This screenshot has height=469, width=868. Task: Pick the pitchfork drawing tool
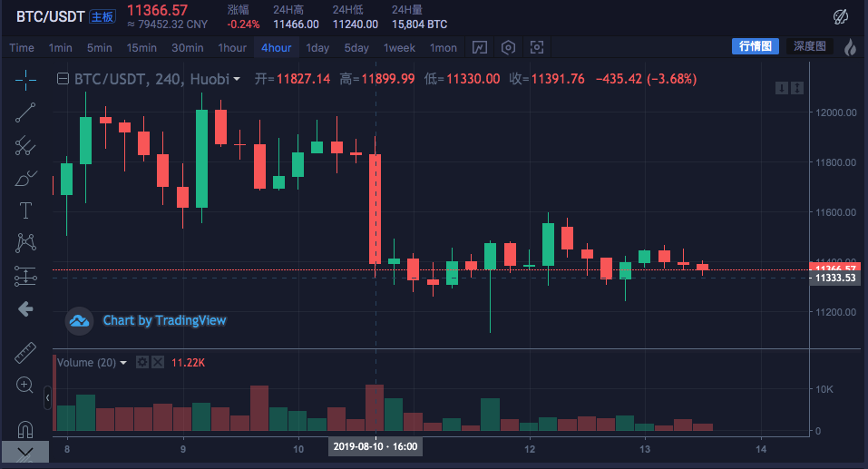coord(25,145)
